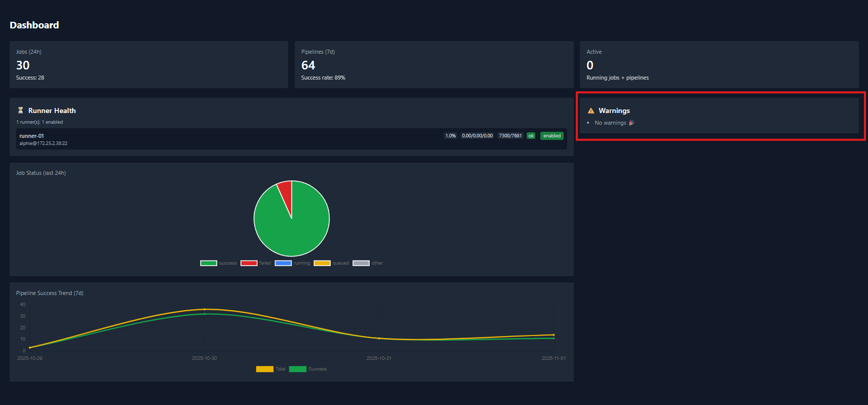The image size is (868, 405).
Task: Click the Pipelines (7d) card label
Action: pyautogui.click(x=318, y=52)
